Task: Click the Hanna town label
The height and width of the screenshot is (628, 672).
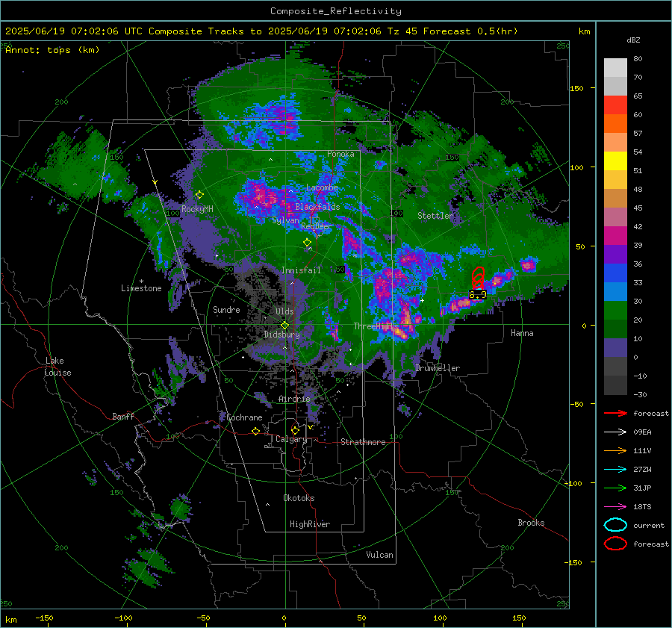Action: point(522,332)
